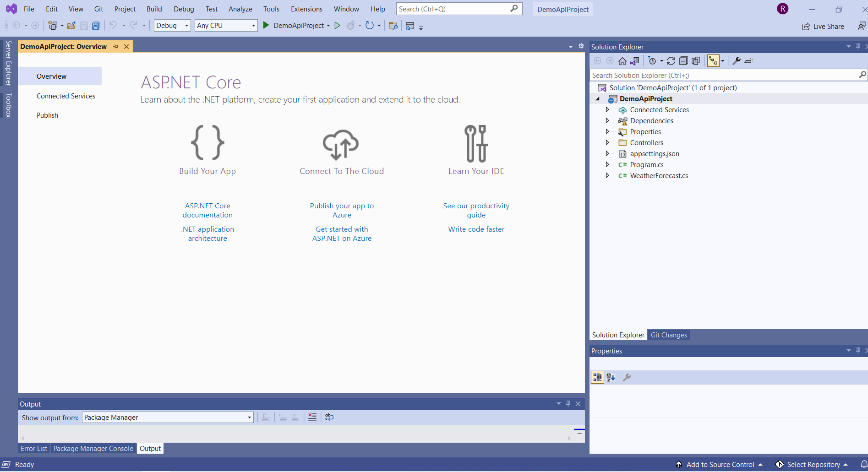Toggle Track Active Item in Solution Explorer
Viewport: 868px width, 472px height.
click(714, 61)
